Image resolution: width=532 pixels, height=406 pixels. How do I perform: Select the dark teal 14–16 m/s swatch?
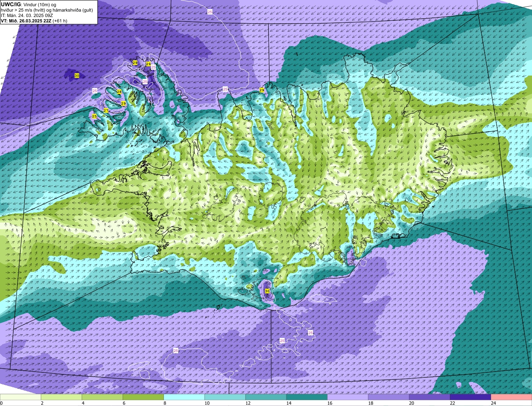click(307, 397)
